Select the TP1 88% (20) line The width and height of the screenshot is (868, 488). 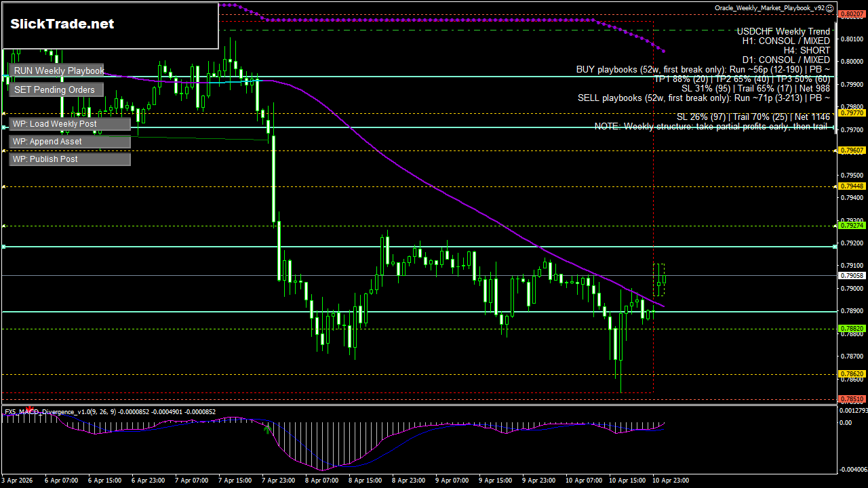click(742, 79)
